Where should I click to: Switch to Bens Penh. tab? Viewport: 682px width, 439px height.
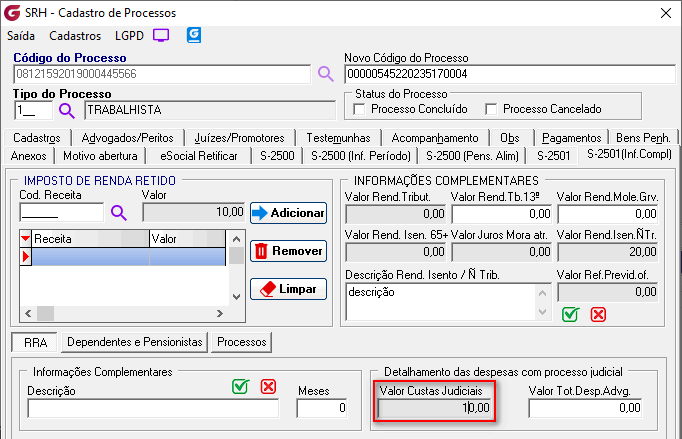(643, 138)
